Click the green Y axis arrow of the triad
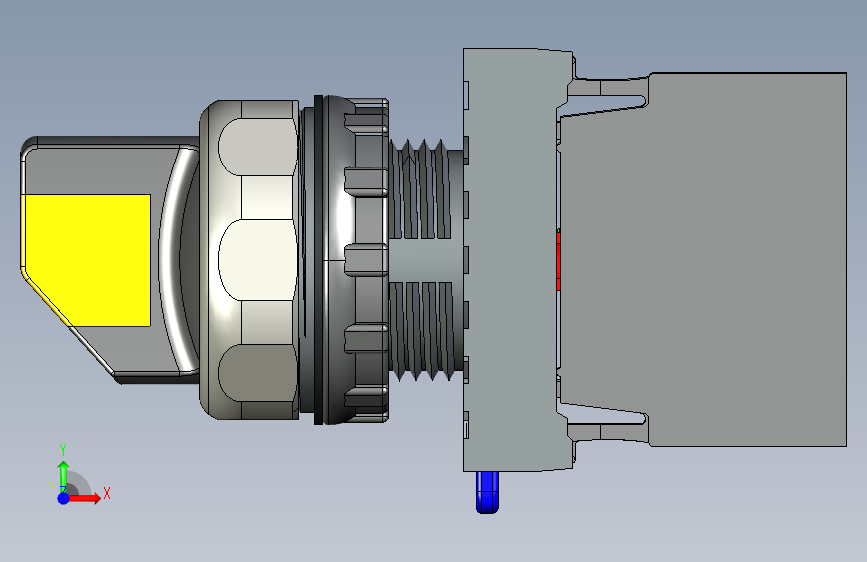The height and width of the screenshot is (562, 867). pyautogui.click(x=64, y=476)
